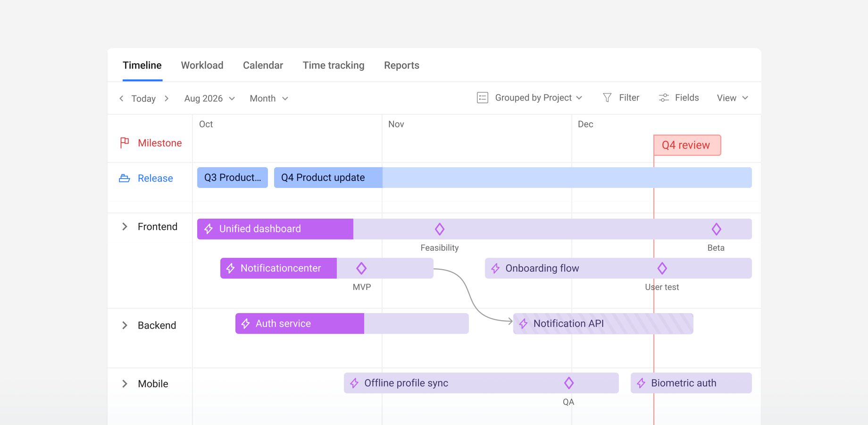Screen dimensions: 868x425
Task: Click the lightning icon on Auth service
Action: tap(245, 323)
